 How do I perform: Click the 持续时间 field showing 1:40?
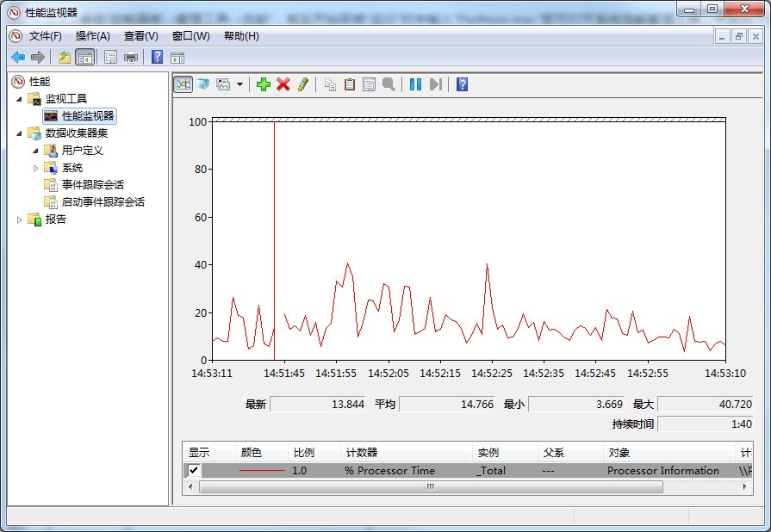point(706,424)
